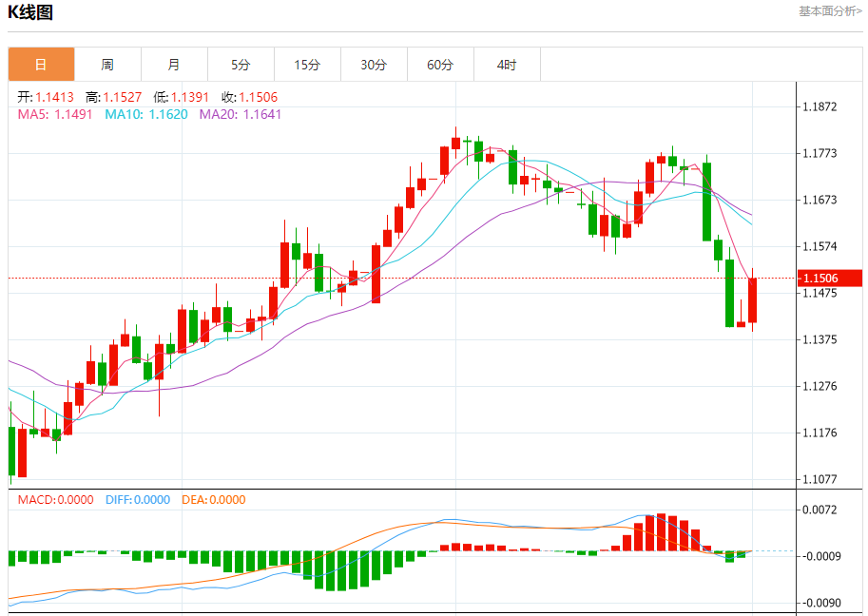868x616 pixels.
Task: Click the MA20: 1.1641 legend
Action: 241,115
